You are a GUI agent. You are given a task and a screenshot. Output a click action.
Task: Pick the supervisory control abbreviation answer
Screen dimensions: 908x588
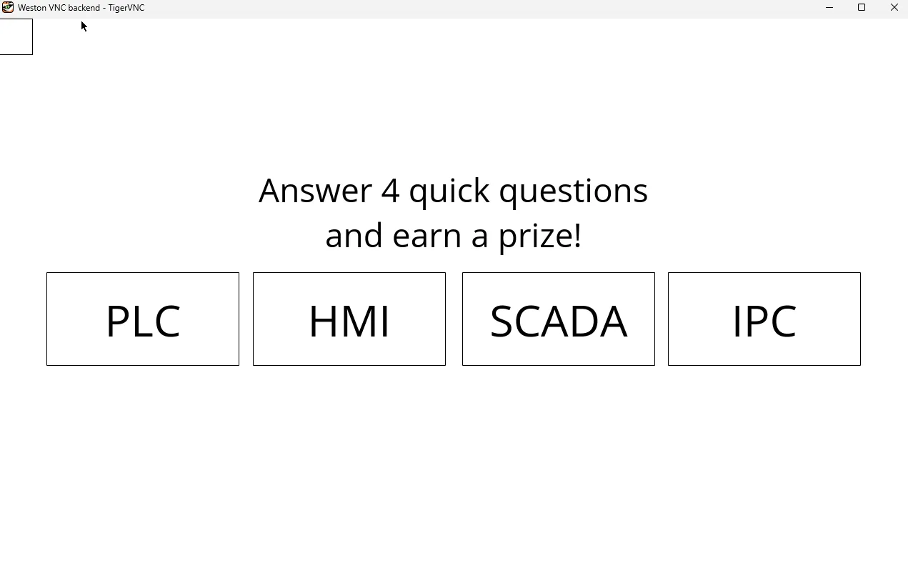(x=559, y=319)
